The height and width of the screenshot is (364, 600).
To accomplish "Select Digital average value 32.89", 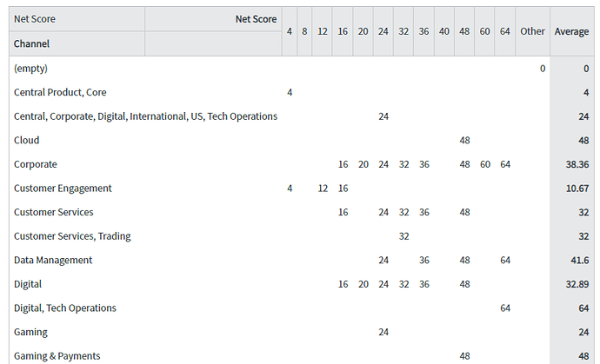I will click(577, 284).
